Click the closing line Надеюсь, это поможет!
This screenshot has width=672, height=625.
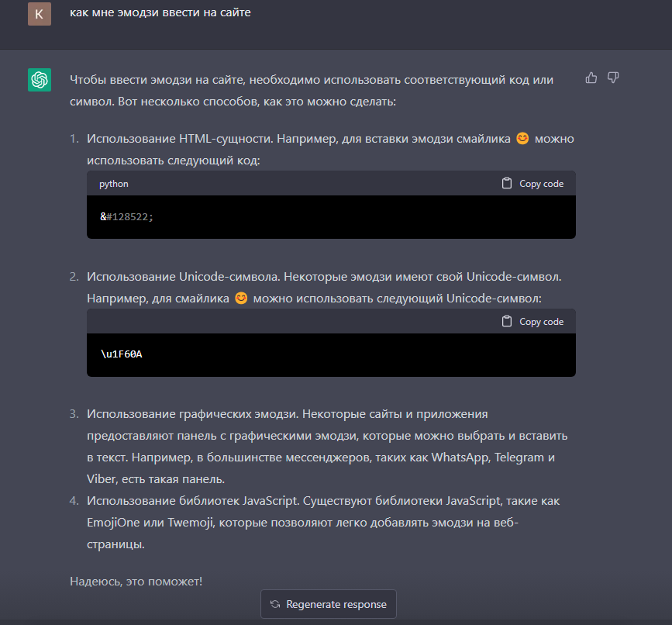pyautogui.click(x=136, y=581)
